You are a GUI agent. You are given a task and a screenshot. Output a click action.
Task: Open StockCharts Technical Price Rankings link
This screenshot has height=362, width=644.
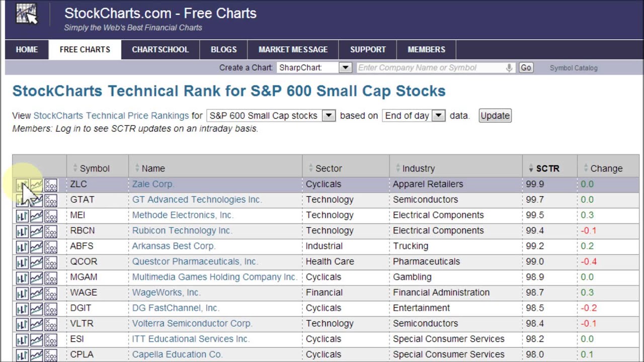coord(111,116)
